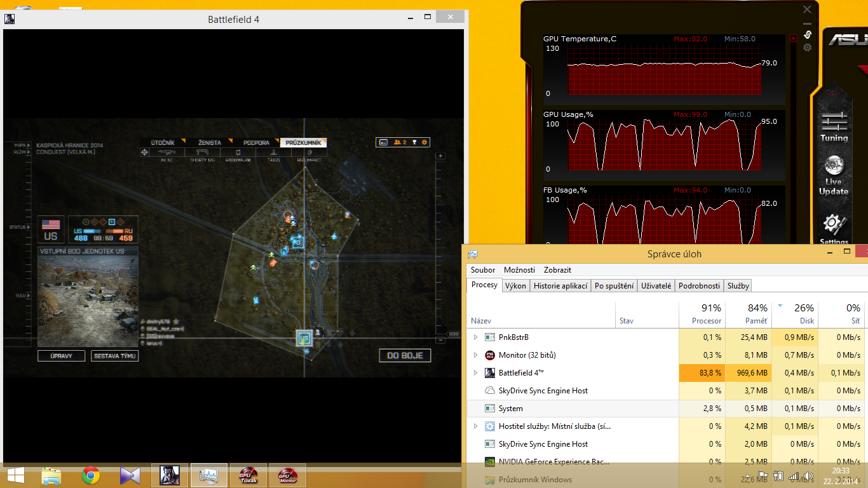Image resolution: width=868 pixels, height=488 pixels.
Task: Expand the Battlefield 4™ process group
Action: (x=475, y=373)
